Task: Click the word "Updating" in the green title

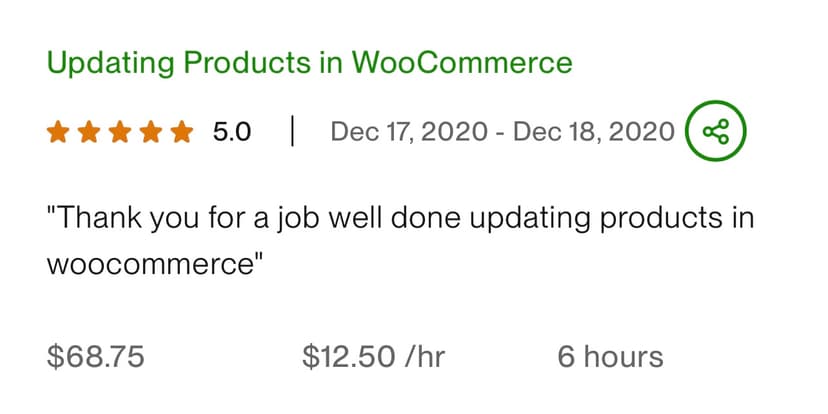Action: tap(107, 63)
